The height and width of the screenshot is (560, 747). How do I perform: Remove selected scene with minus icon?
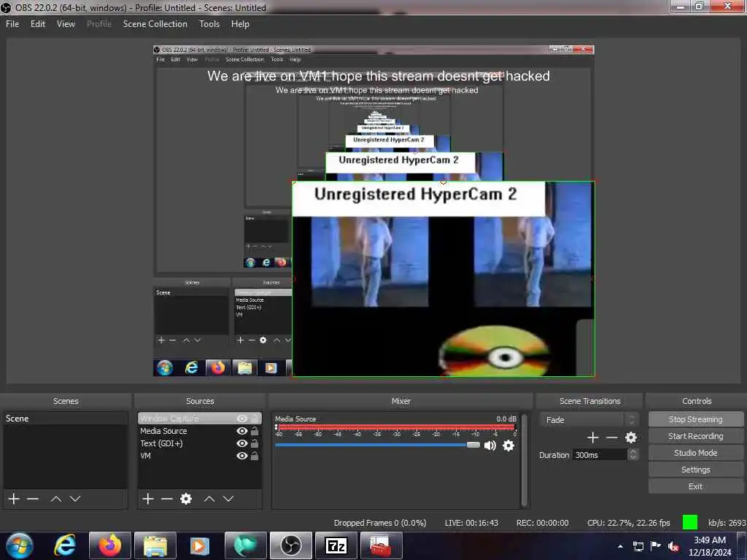coord(32,499)
